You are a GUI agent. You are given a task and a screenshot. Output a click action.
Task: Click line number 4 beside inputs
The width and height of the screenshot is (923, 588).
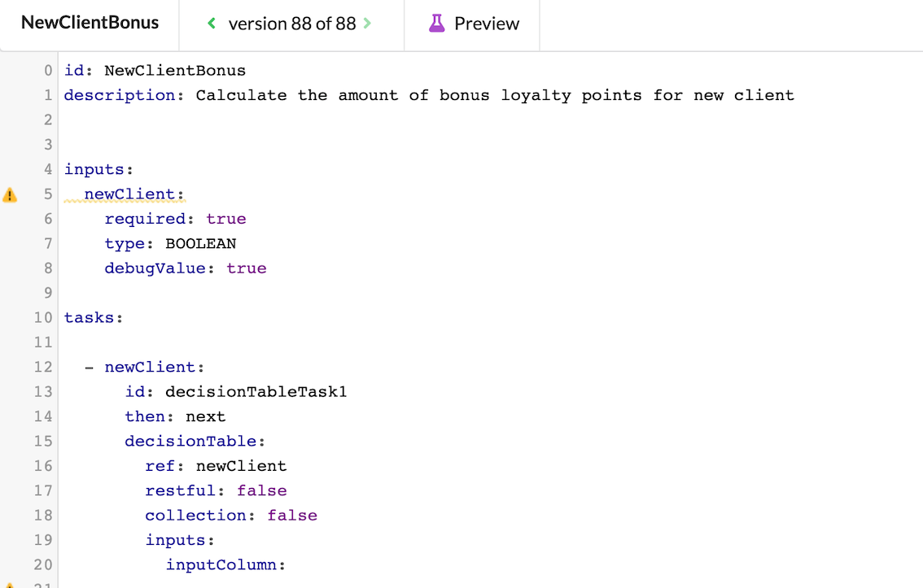point(48,169)
